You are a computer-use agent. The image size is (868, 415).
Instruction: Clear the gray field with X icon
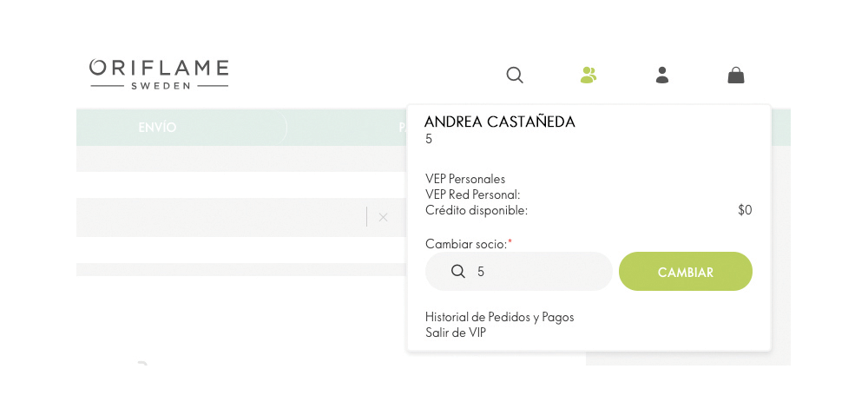(383, 217)
